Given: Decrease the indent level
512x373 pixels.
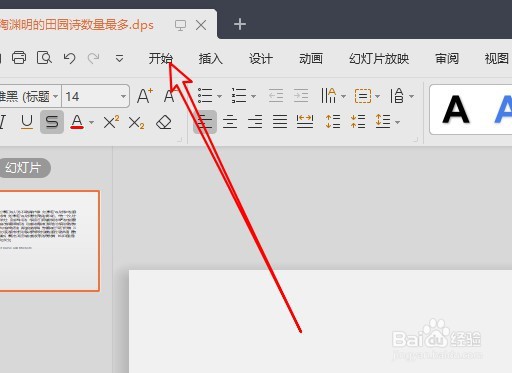Looking at the screenshot, I should tap(276, 96).
